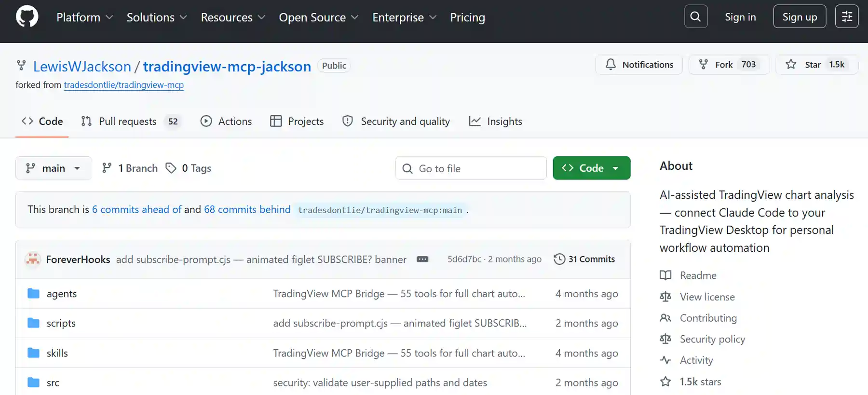Click the Notifications bell icon

[610, 64]
